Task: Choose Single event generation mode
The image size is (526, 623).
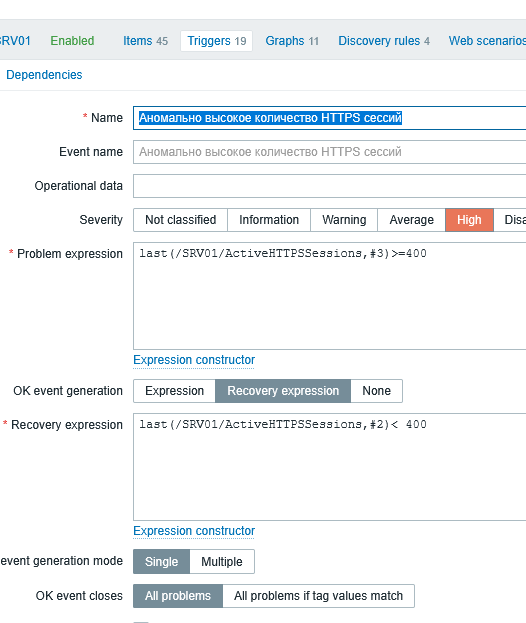Action: point(161,562)
